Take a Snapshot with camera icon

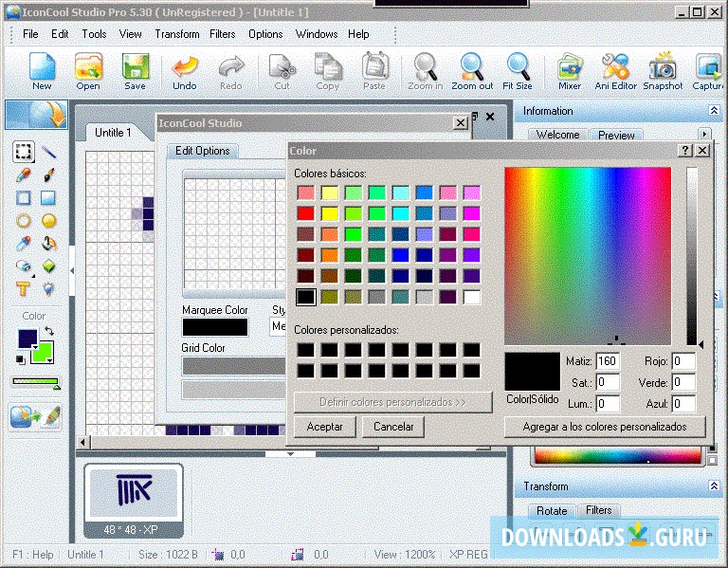663,70
